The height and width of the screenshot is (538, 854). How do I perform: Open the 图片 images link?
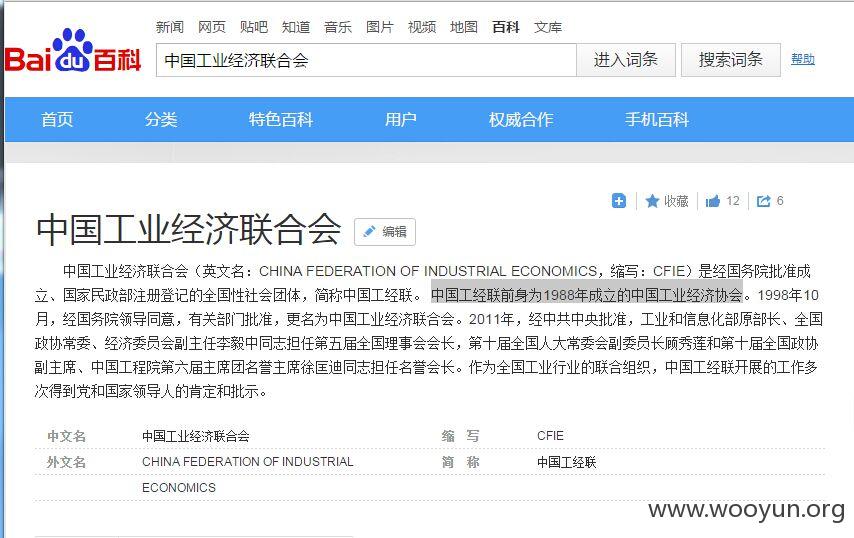point(380,27)
